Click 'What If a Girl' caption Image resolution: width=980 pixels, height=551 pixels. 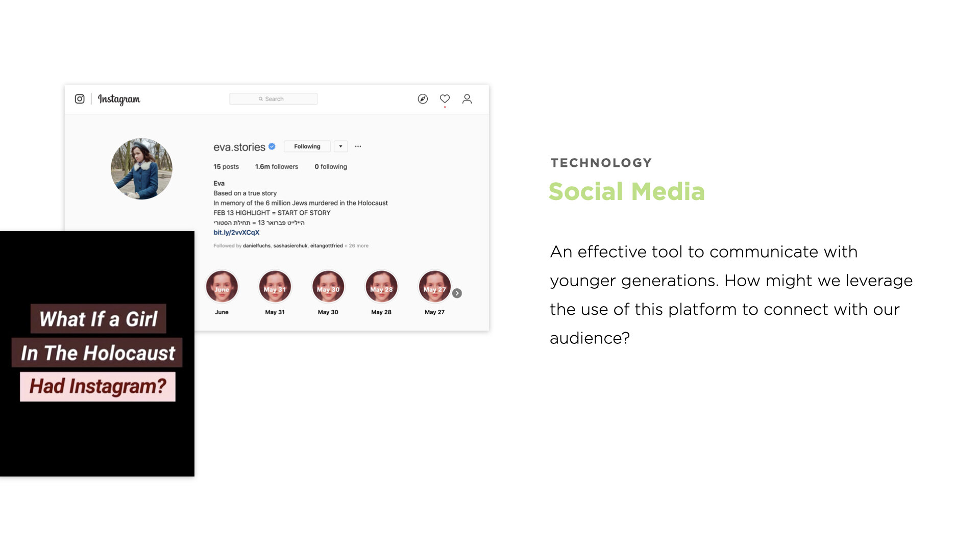(99, 319)
